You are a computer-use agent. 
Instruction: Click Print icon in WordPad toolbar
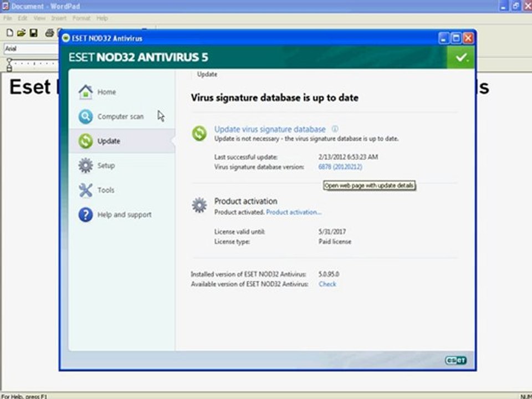pyautogui.click(x=49, y=33)
